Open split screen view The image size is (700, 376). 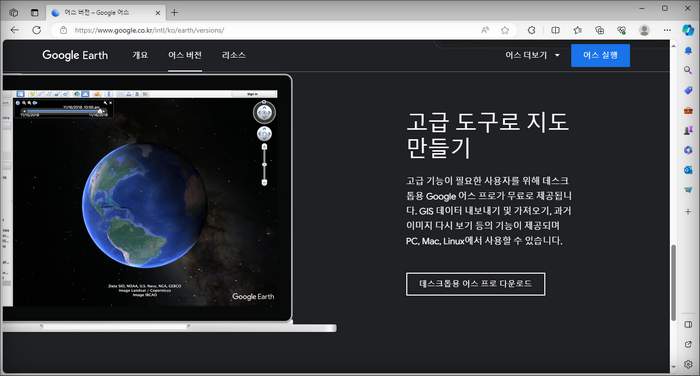coord(555,30)
